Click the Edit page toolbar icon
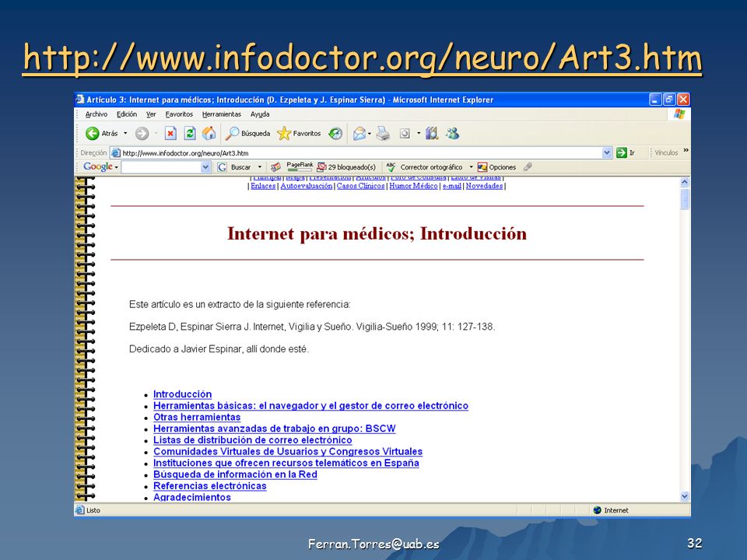The image size is (747, 560). 405,134
